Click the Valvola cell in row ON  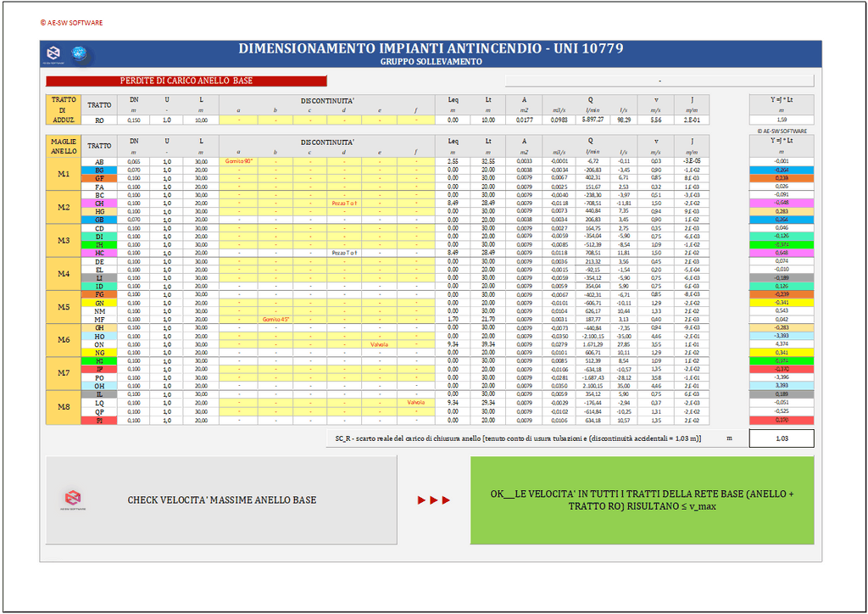point(380,344)
